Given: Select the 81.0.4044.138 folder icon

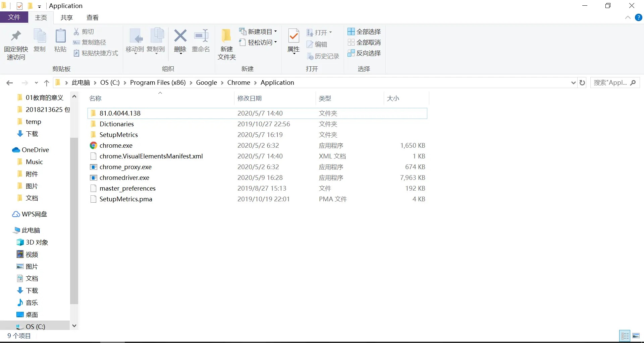Looking at the screenshot, I should pyautogui.click(x=93, y=113).
